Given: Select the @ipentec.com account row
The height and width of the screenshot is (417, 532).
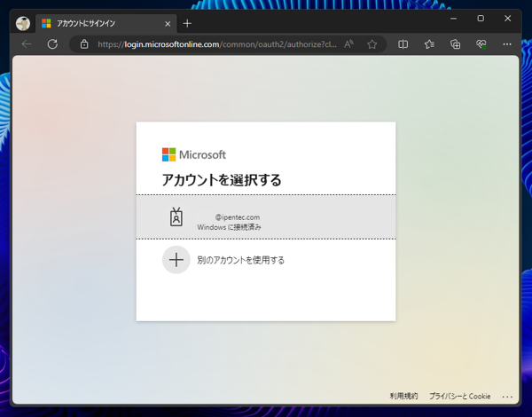Looking at the screenshot, I should click(x=266, y=217).
